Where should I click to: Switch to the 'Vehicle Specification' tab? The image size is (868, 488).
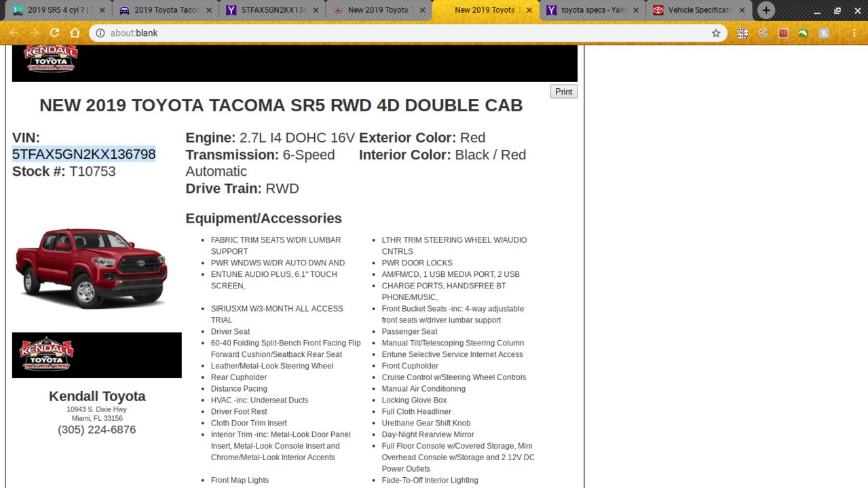[x=699, y=10]
